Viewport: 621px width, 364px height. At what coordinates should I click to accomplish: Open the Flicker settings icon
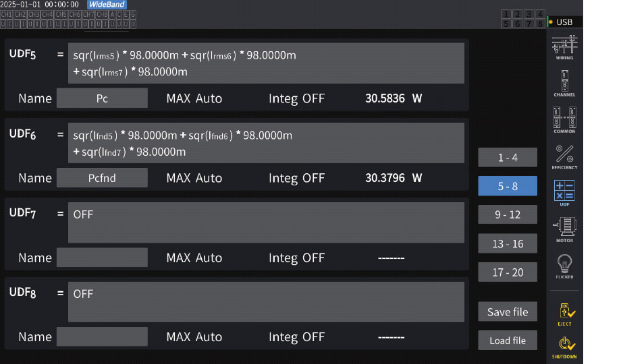pyautogui.click(x=564, y=265)
